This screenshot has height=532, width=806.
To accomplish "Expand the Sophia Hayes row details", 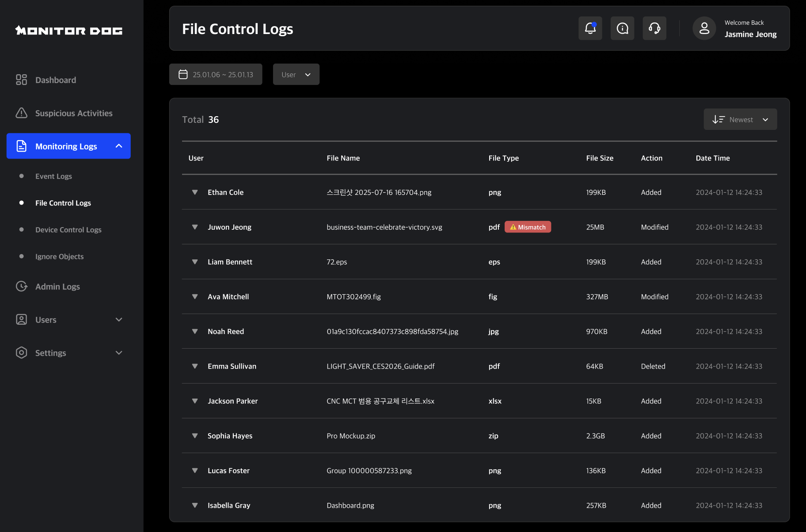I will [195, 436].
